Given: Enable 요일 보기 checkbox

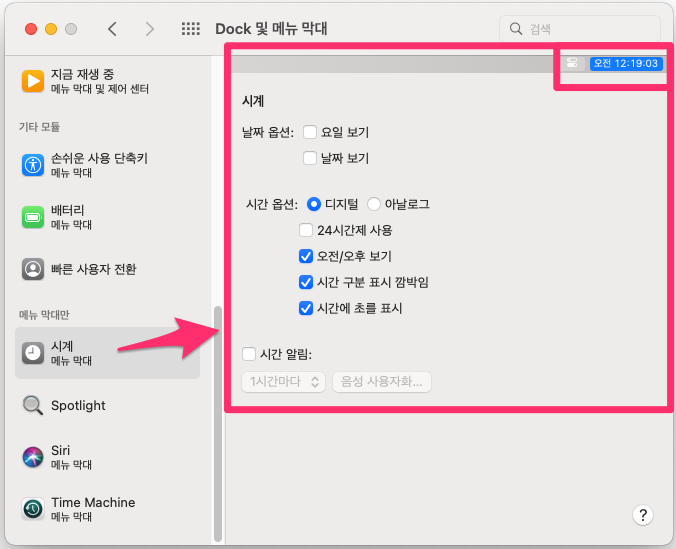Looking at the screenshot, I should (310, 132).
